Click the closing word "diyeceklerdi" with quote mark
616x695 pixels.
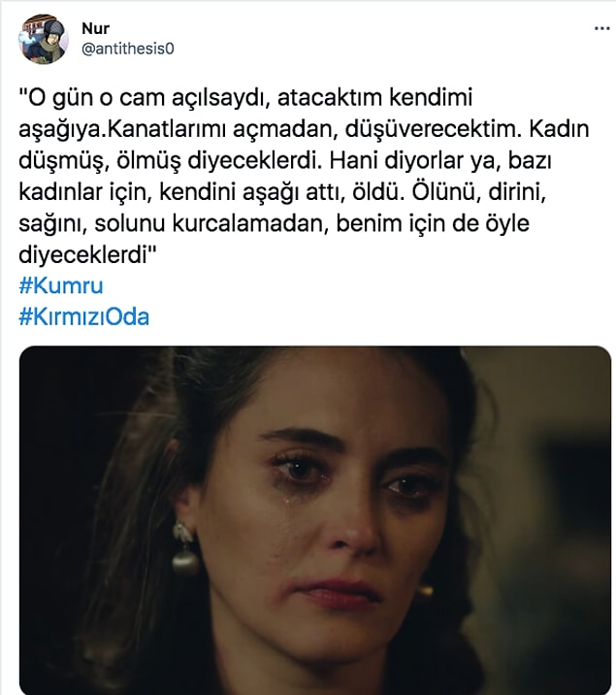(x=87, y=255)
